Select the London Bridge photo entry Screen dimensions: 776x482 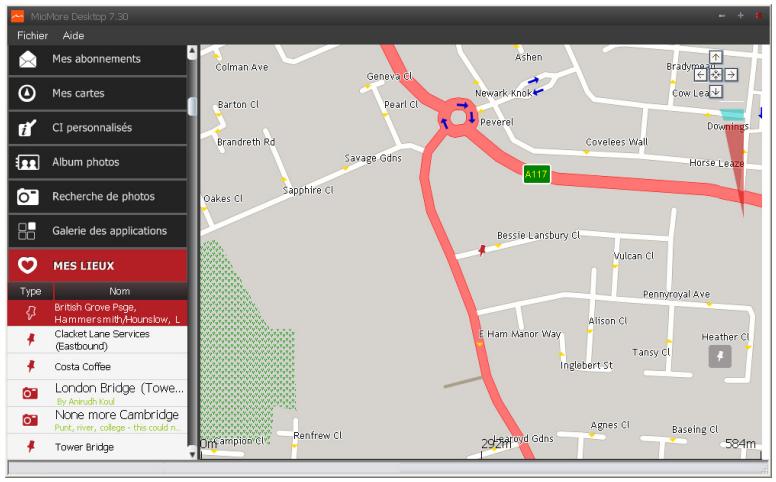97,393
